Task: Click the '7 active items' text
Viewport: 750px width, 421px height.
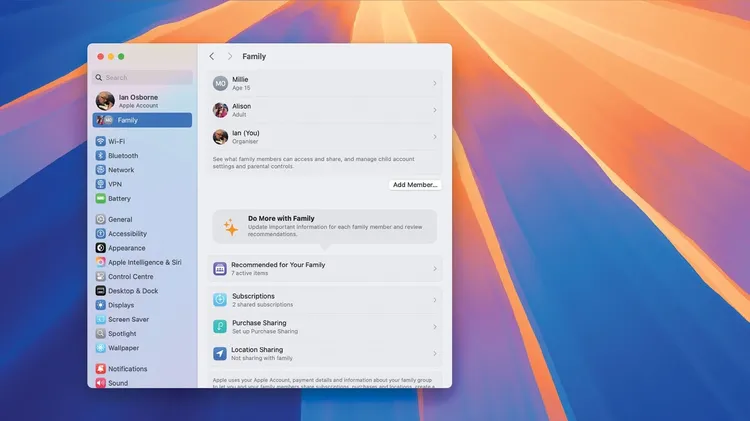Action: click(x=250, y=273)
